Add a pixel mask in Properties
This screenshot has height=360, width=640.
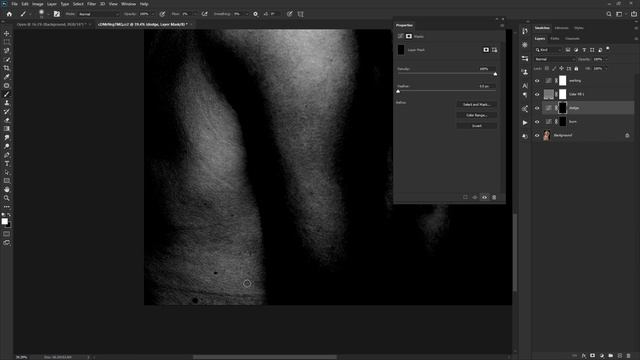pos(486,50)
